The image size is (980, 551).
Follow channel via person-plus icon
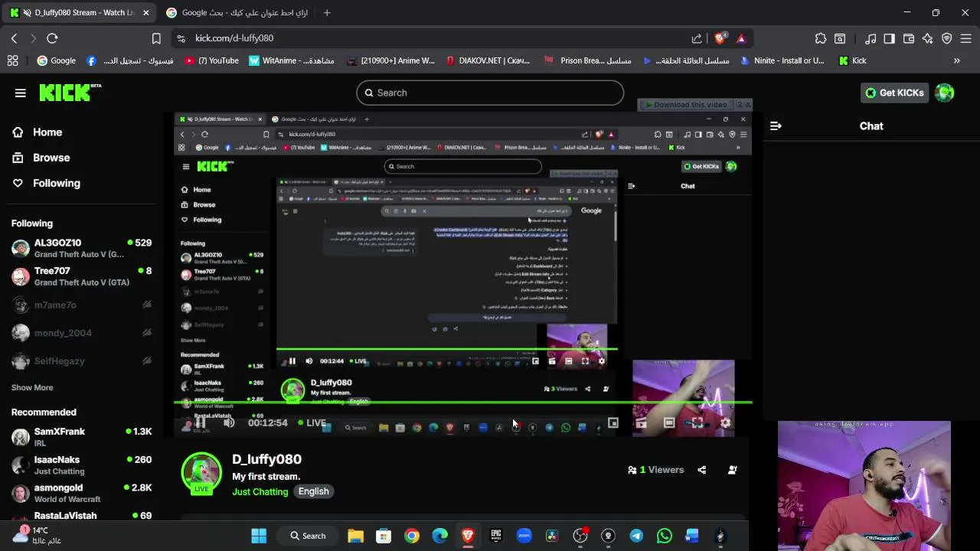click(733, 470)
